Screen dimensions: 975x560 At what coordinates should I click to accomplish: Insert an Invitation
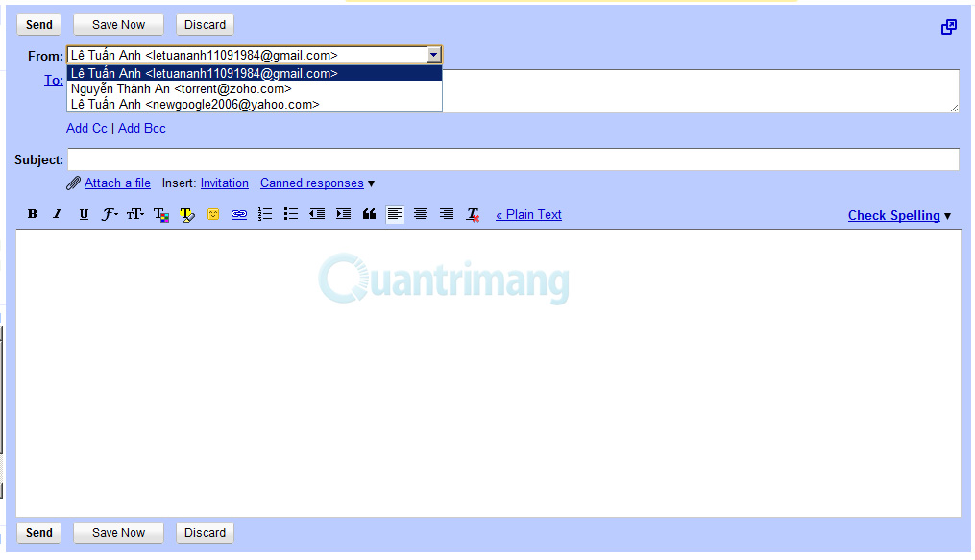coord(225,183)
